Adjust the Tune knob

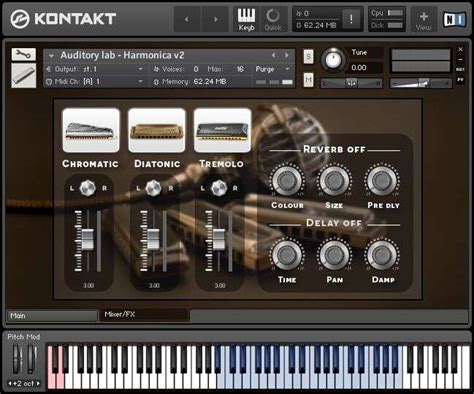point(333,60)
